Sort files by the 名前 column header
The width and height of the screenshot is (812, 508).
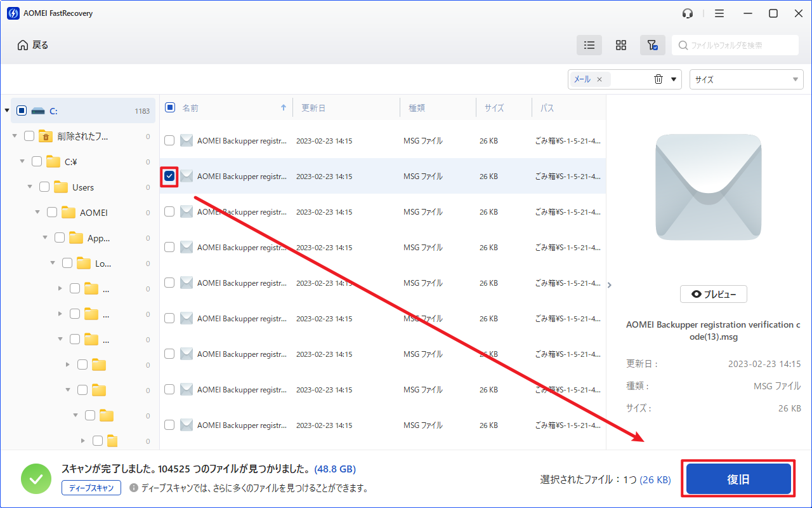(190, 108)
